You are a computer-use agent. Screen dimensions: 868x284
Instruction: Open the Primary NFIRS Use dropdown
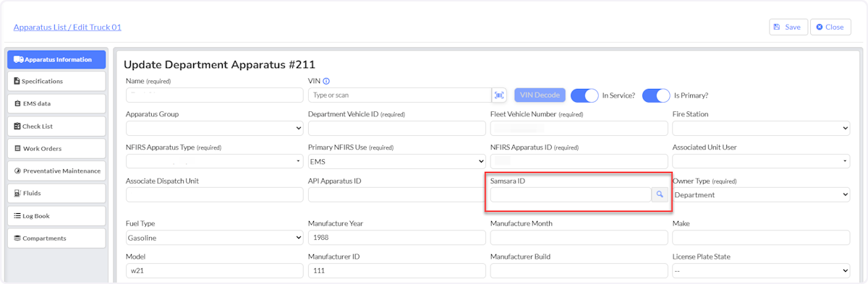point(396,161)
